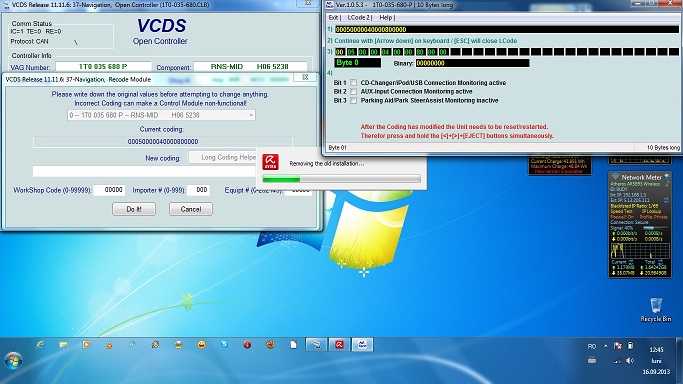This screenshot has height=384, width=683.
Task: Click the Binary value field in LCode
Action: (x=473, y=63)
